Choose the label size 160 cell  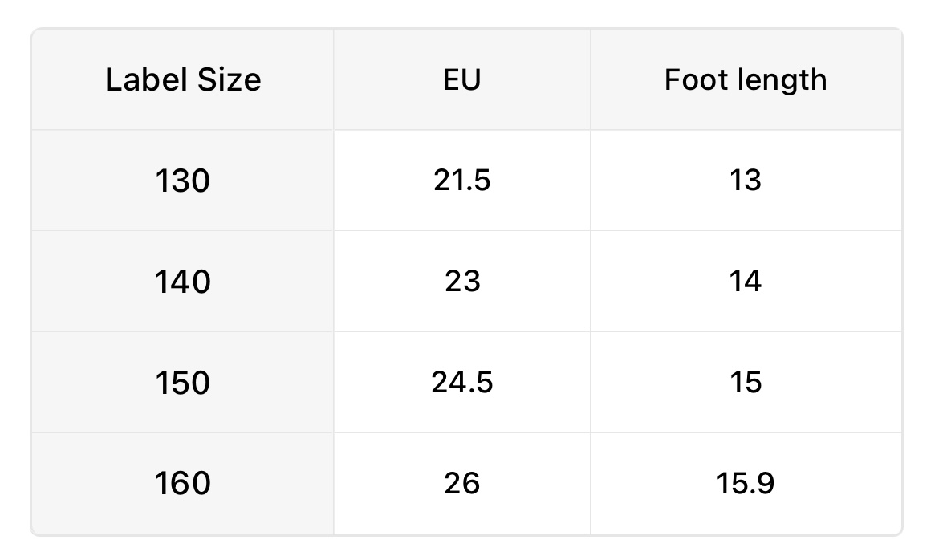(x=183, y=484)
